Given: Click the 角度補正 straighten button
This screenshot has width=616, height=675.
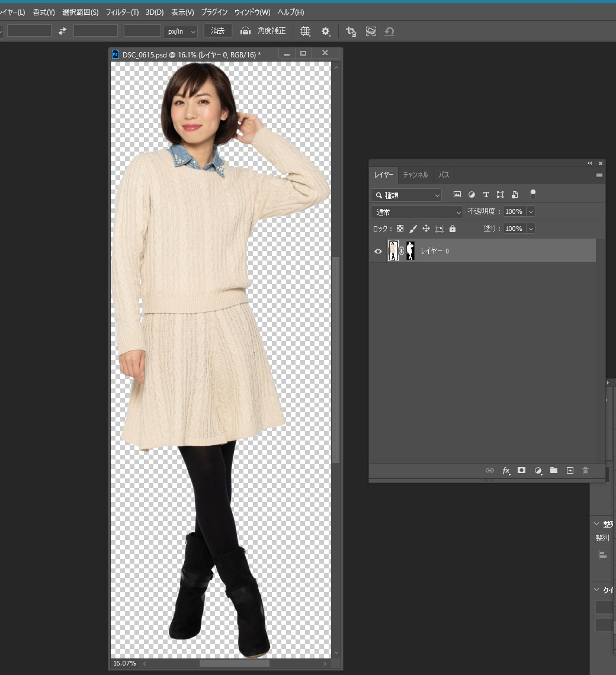Looking at the screenshot, I should (264, 31).
